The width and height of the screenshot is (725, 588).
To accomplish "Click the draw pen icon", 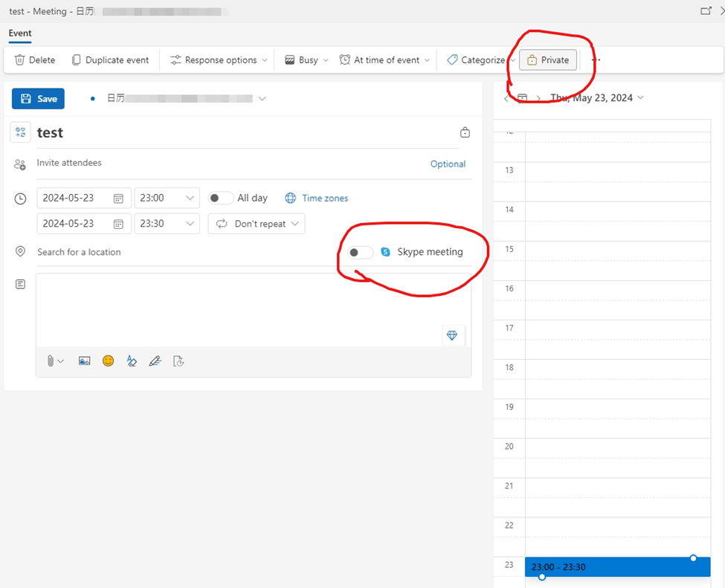I will tap(155, 361).
